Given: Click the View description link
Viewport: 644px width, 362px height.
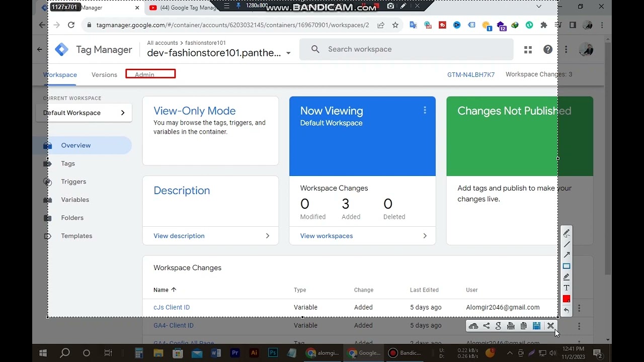Looking at the screenshot, I should coord(179,236).
